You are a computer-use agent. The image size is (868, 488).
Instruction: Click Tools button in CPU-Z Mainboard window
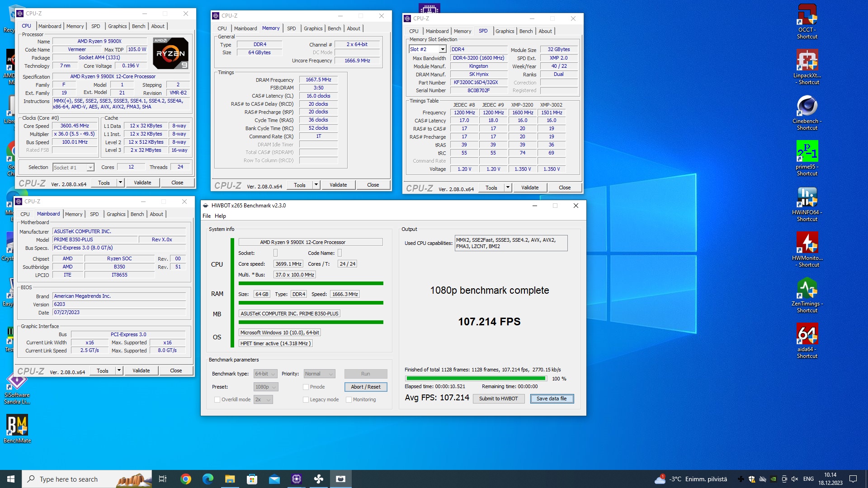click(x=103, y=371)
